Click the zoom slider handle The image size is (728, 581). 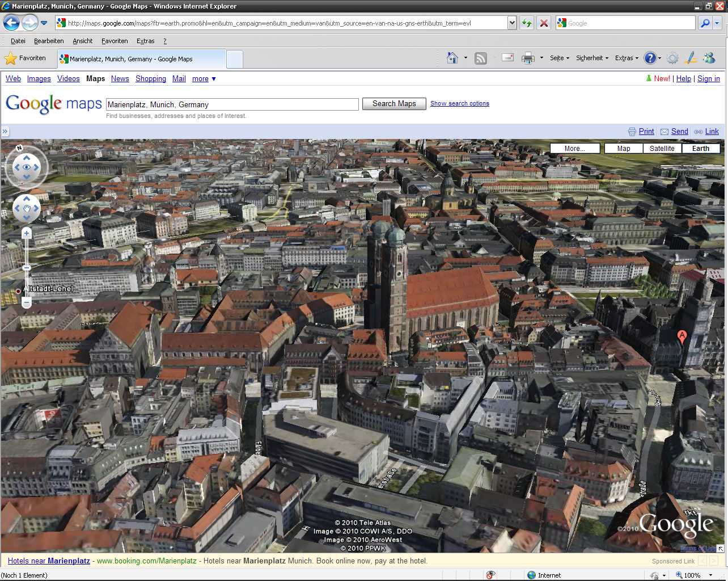[x=27, y=267]
